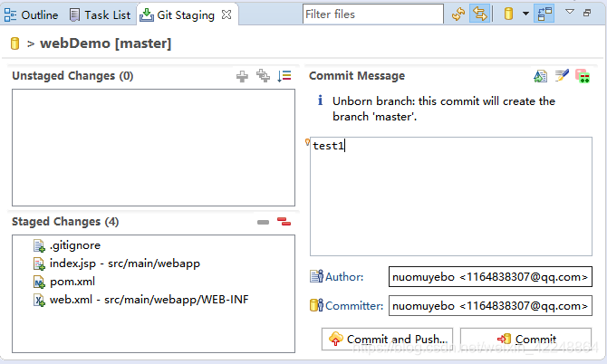Click the content assist lightbulb marker

pyautogui.click(x=307, y=142)
